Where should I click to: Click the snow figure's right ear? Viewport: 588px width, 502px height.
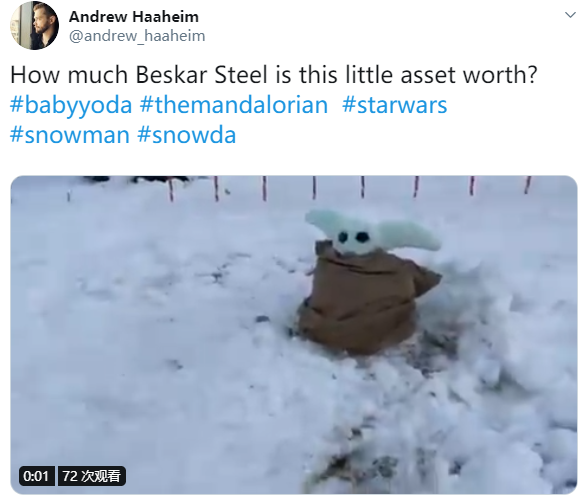411,236
